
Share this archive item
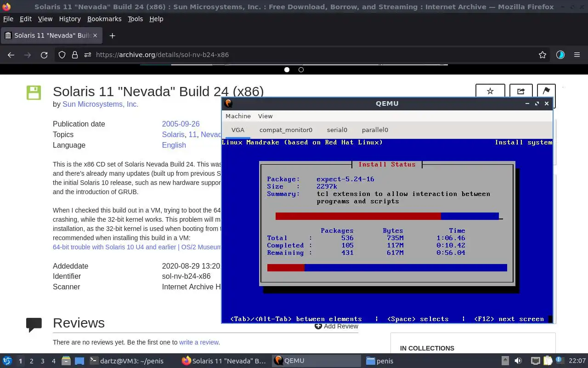pos(521,91)
